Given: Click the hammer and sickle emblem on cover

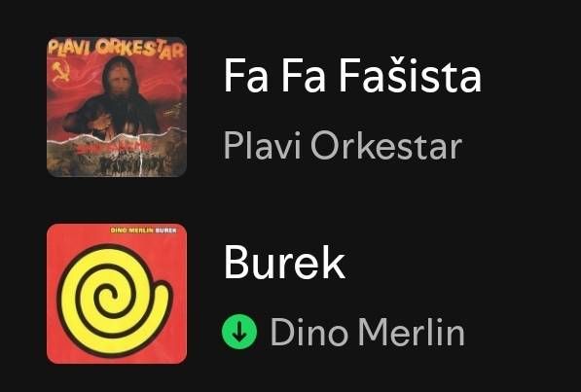Looking at the screenshot, I should [60, 72].
